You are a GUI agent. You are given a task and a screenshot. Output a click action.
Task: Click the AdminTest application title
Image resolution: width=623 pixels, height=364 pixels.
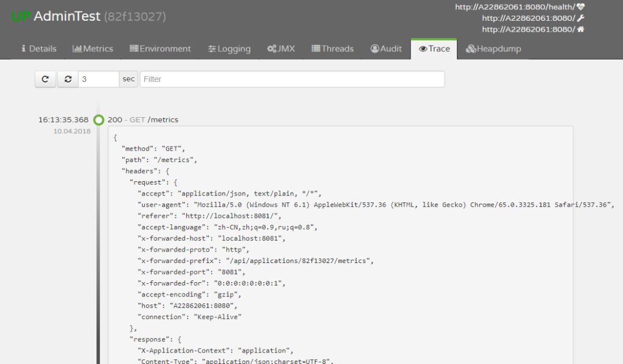[x=67, y=16]
